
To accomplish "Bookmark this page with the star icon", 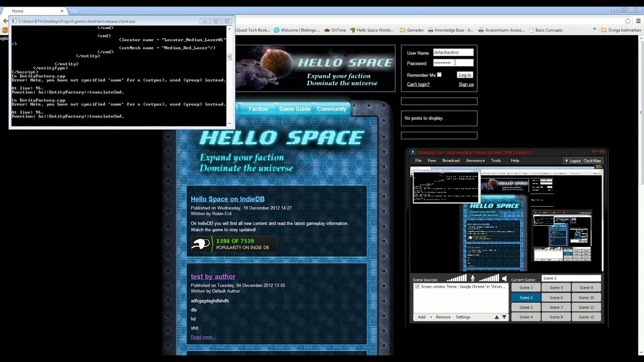I will (x=627, y=21).
